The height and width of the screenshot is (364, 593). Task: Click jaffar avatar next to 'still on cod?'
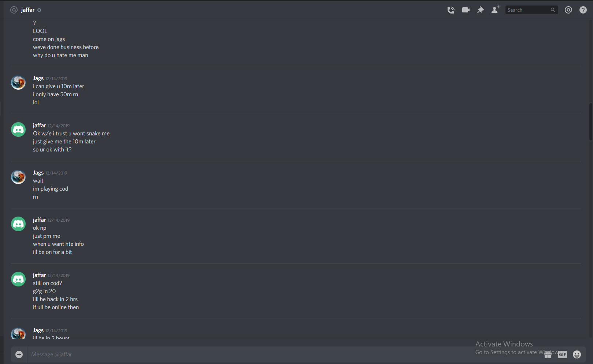pyautogui.click(x=18, y=279)
